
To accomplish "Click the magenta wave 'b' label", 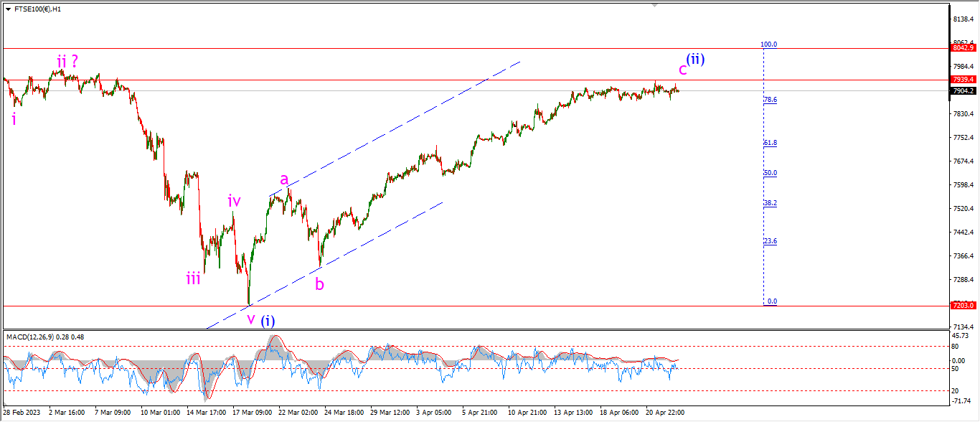I will coord(319,283).
